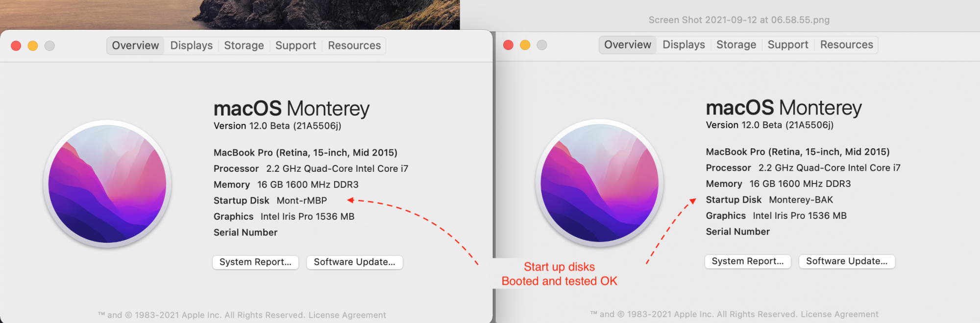Open Resources tab in left window
This screenshot has height=323, width=980.
[x=354, y=46]
